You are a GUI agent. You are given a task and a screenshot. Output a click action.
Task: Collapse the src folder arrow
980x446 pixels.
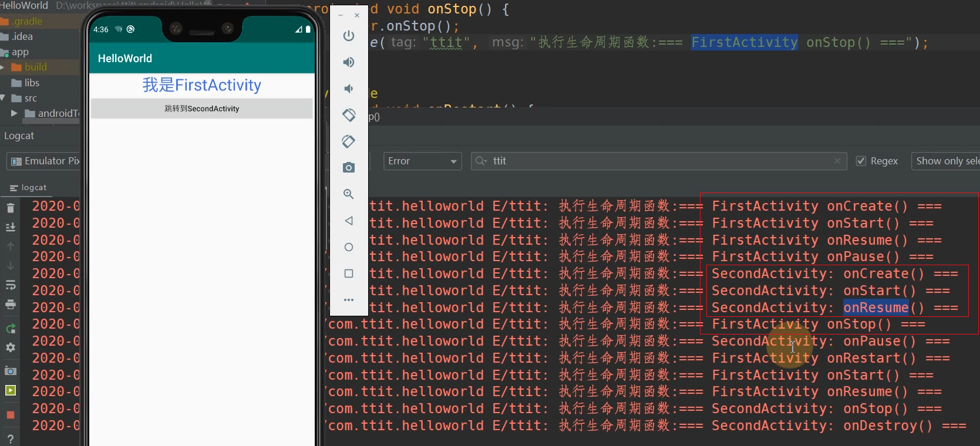tap(3, 98)
